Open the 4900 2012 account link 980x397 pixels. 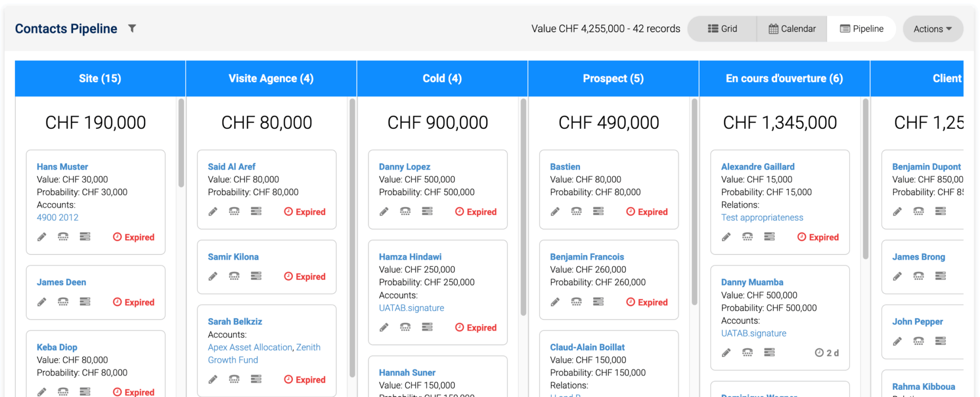tap(57, 217)
